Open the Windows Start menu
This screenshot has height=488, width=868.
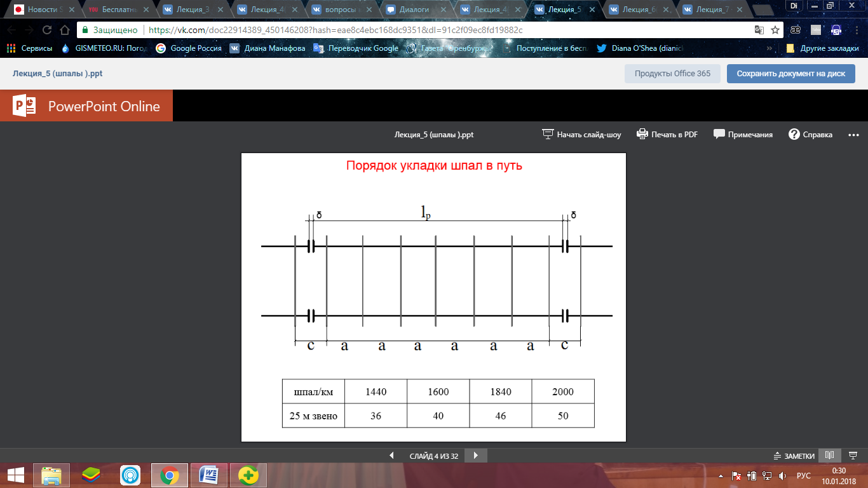(16, 475)
